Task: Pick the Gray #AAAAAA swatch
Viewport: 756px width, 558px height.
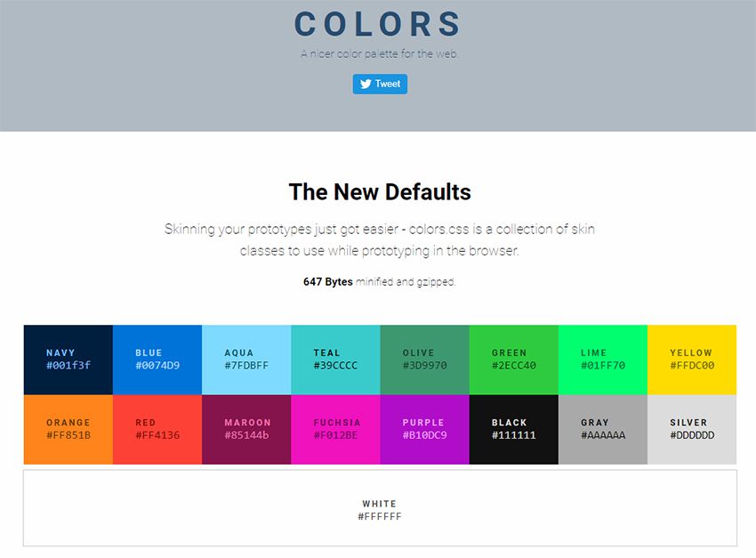Action: pos(602,429)
